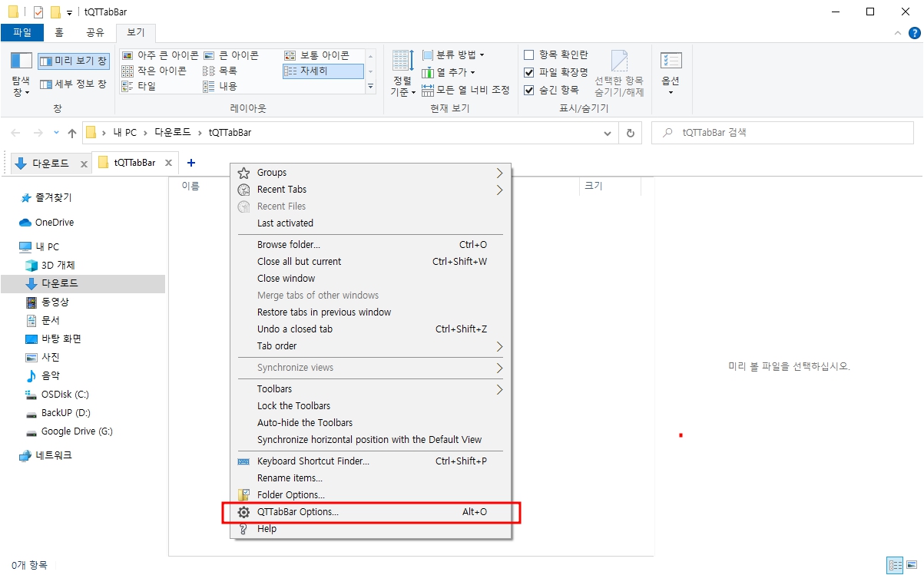This screenshot has height=575, width=924.
Task: Select 자세히 layout
Action: click(323, 71)
